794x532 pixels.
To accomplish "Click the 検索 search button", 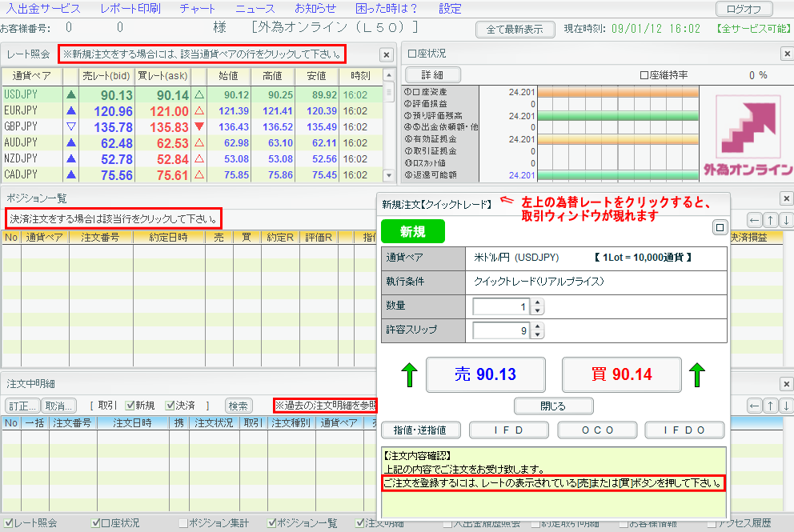I will pyautogui.click(x=238, y=406).
